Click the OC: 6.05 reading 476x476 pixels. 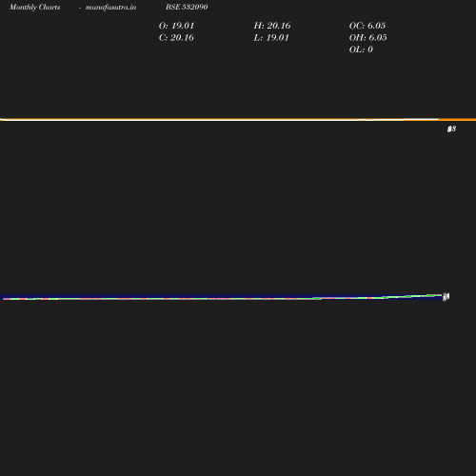367,26
